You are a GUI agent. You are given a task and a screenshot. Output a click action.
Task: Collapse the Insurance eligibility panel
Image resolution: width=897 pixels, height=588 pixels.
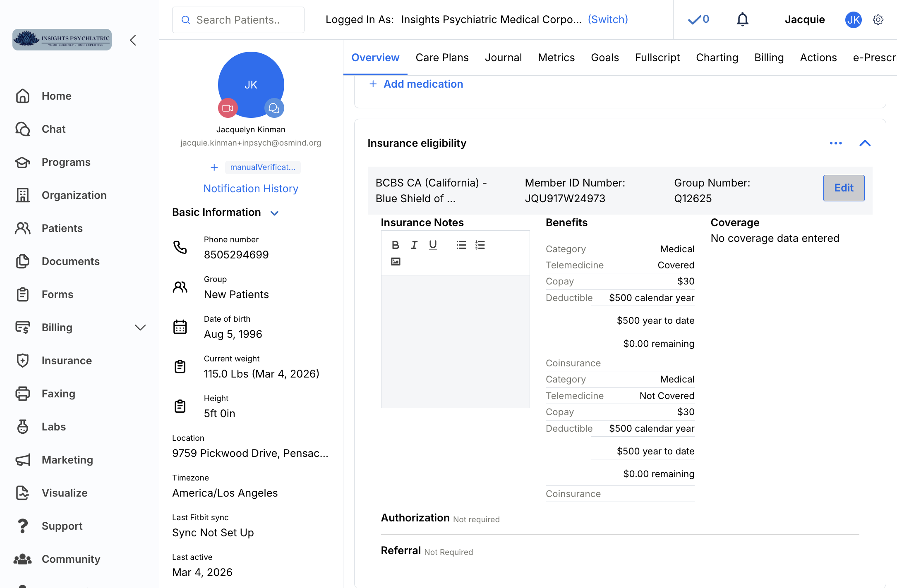pyautogui.click(x=865, y=143)
